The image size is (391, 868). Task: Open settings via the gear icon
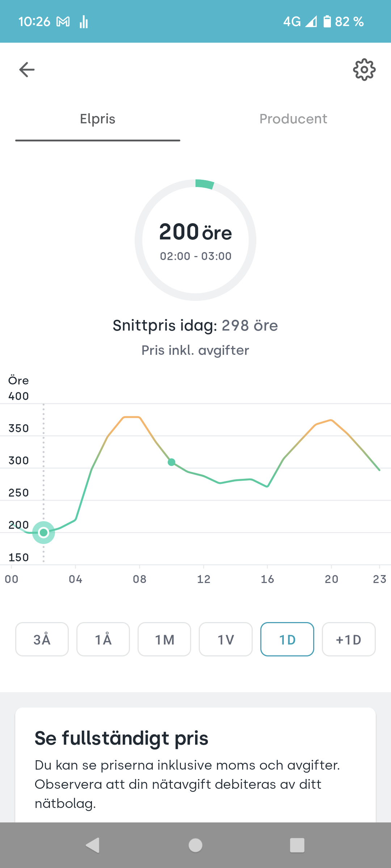pyautogui.click(x=364, y=69)
